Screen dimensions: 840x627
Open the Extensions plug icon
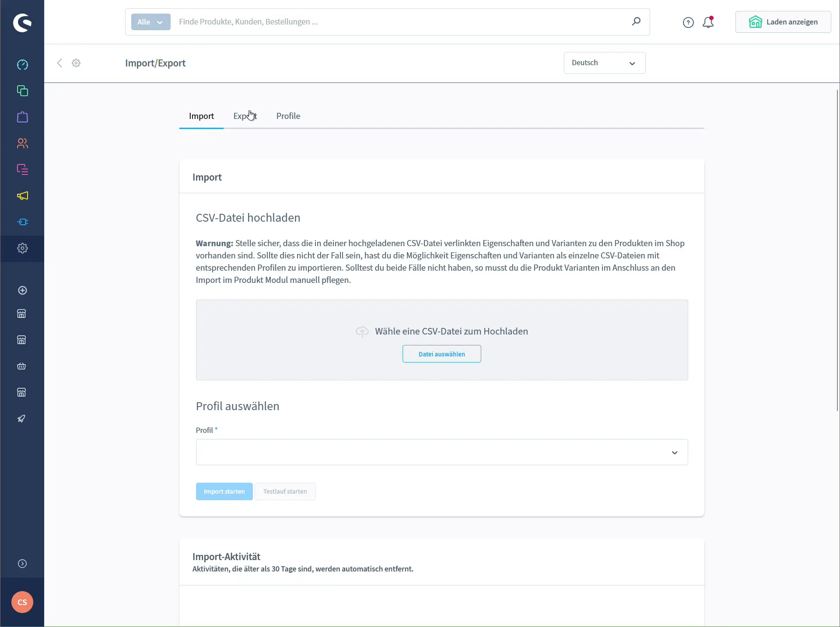[22, 222]
